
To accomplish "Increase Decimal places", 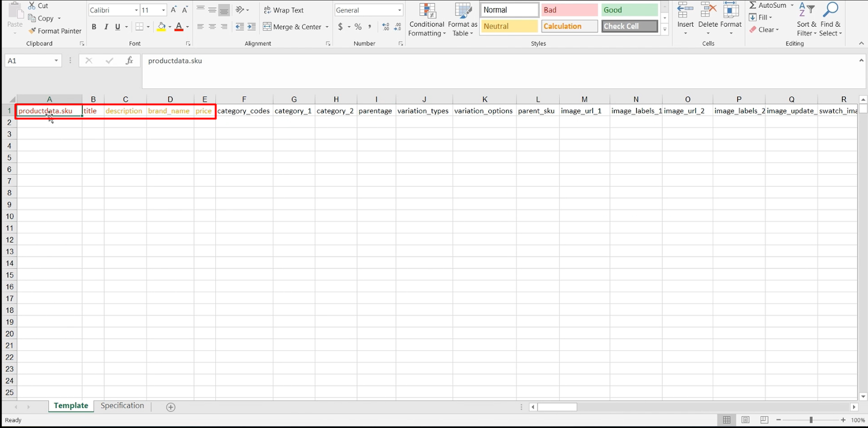I will click(386, 27).
